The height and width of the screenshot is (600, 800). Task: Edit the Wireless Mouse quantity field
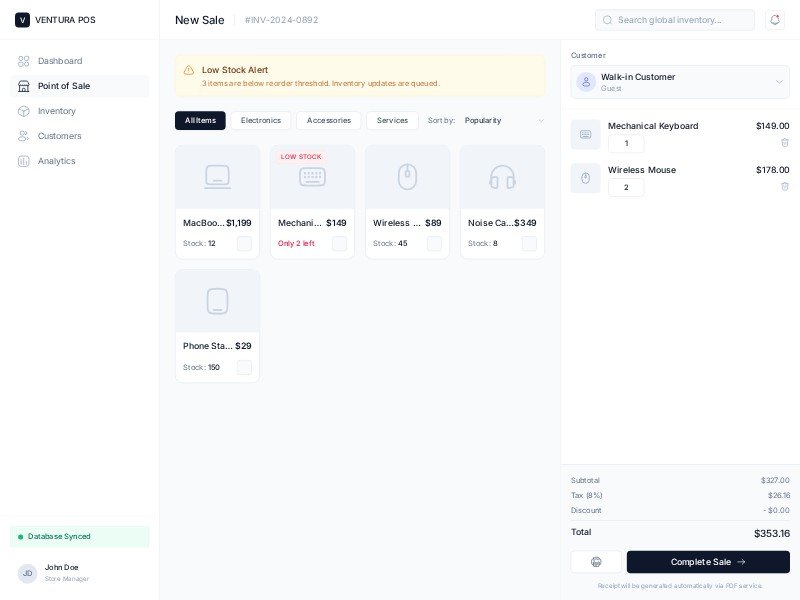[x=626, y=188]
